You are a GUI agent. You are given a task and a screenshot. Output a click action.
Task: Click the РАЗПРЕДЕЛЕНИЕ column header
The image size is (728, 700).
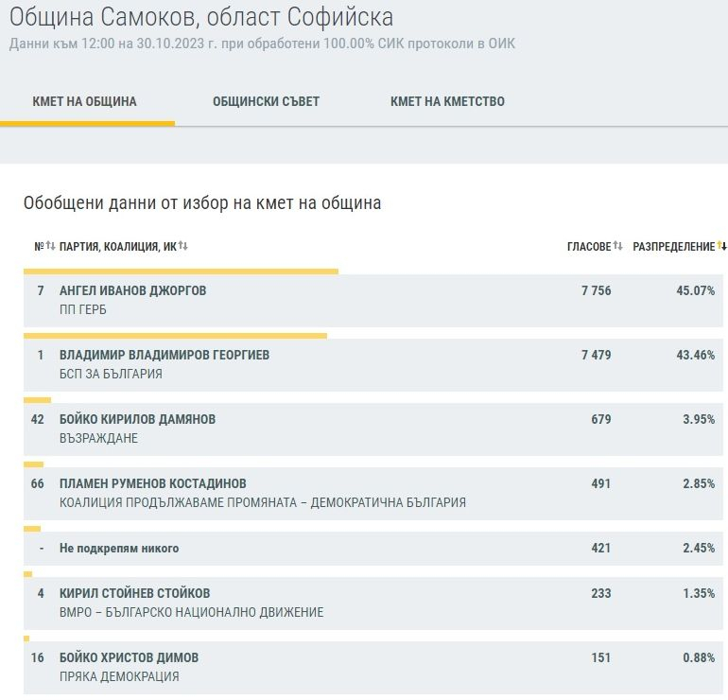tap(674, 247)
